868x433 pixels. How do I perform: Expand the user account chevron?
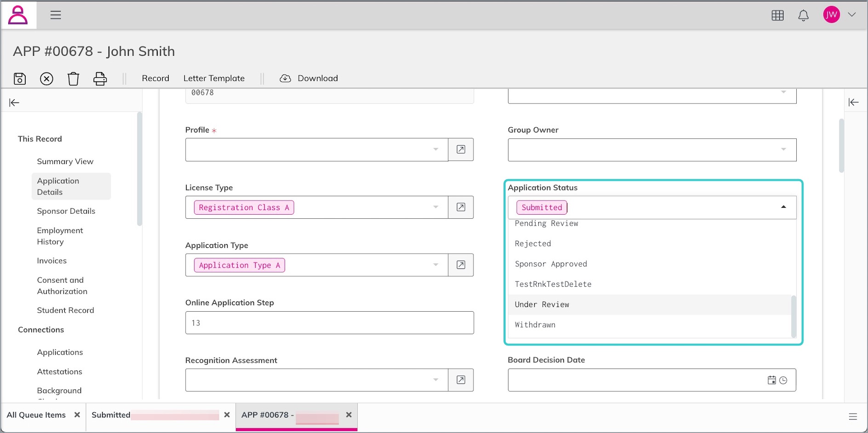coord(852,15)
